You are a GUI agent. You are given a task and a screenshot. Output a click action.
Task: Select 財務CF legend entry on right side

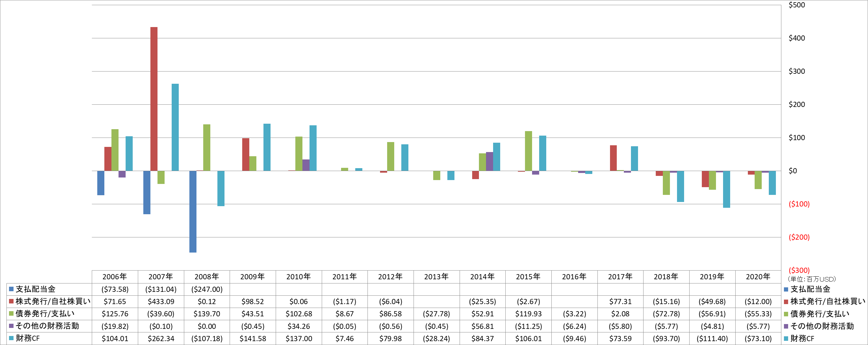click(799, 338)
